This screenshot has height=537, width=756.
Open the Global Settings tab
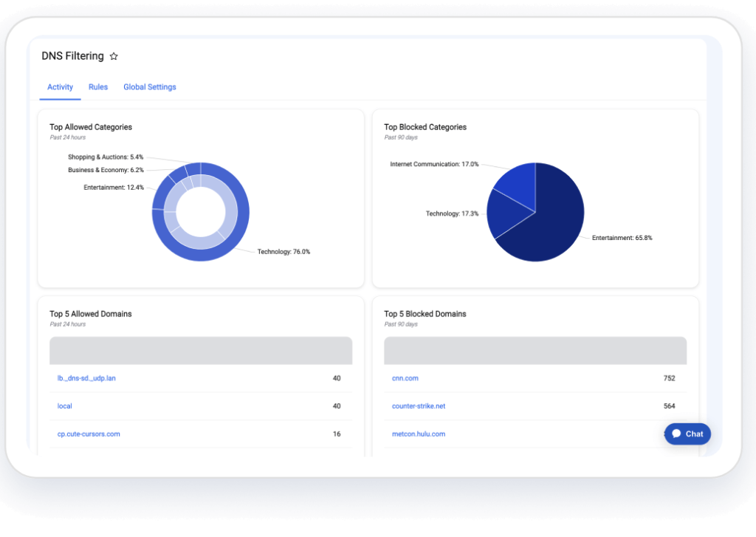pos(150,87)
